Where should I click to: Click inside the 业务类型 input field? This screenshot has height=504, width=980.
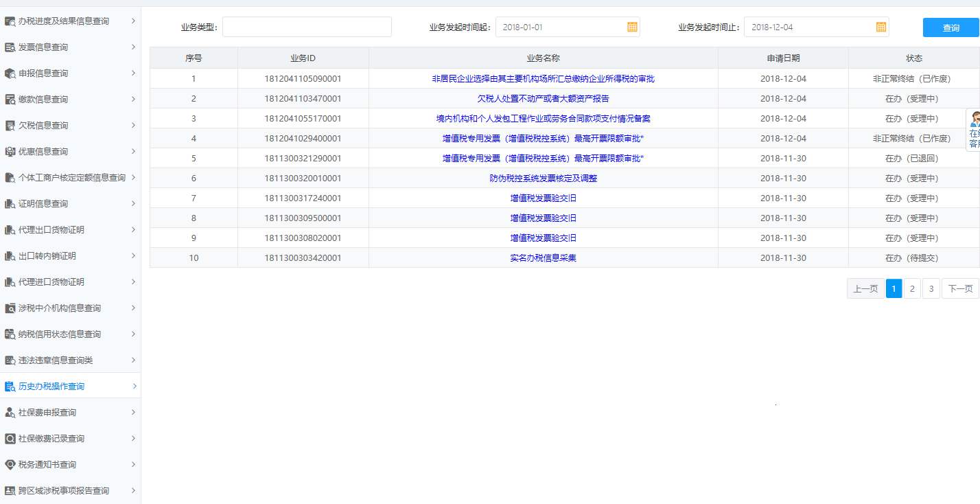tap(307, 27)
